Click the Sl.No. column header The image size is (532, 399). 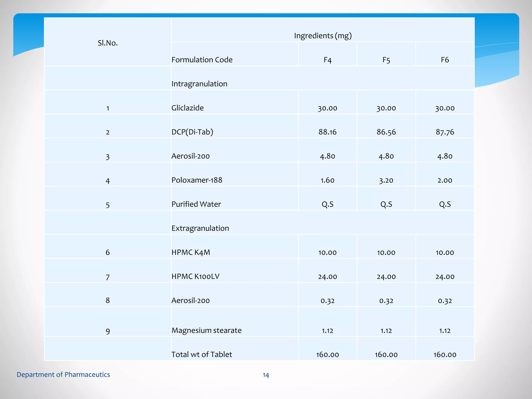coord(108,43)
